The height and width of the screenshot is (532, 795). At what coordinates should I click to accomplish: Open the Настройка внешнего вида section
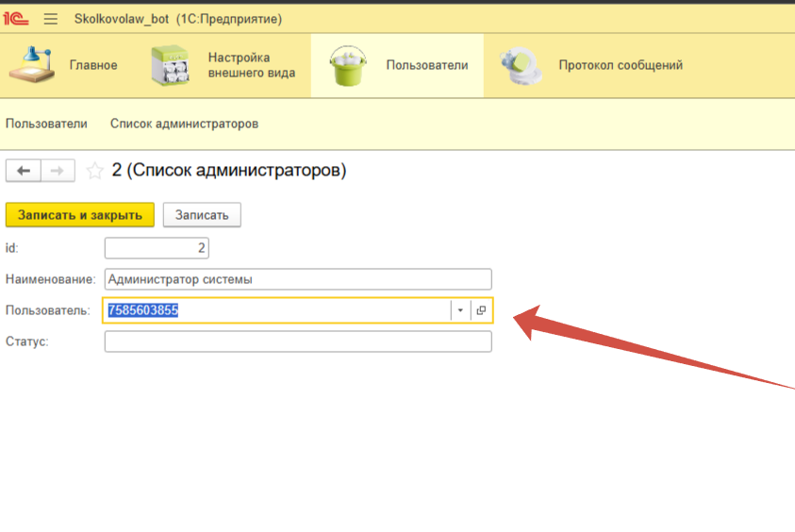(x=224, y=66)
